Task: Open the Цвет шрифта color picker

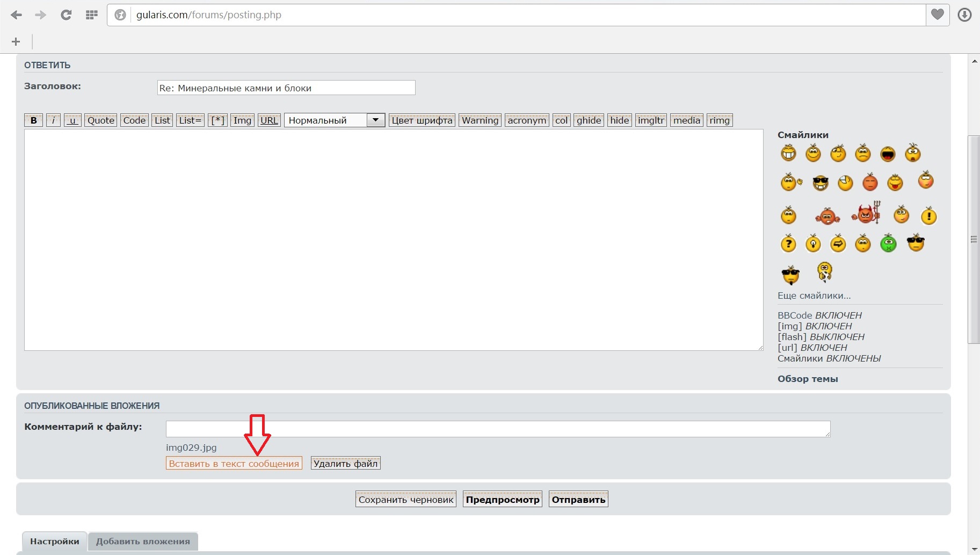Action: point(422,120)
